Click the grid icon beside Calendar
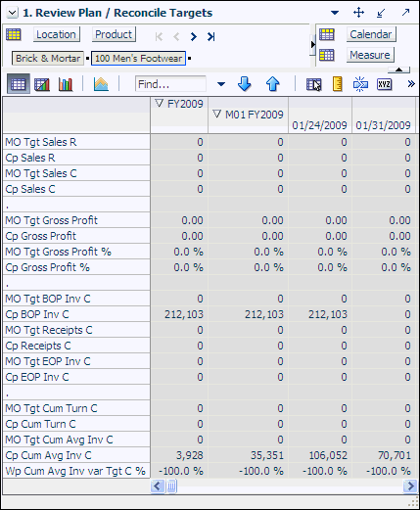The width and height of the screenshot is (420, 510). [x=327, y=34]
